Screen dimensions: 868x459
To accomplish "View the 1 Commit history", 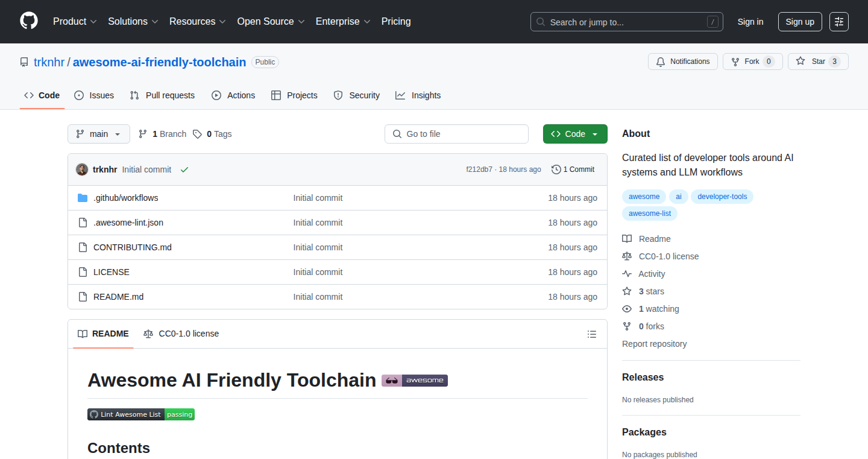I will click(573, 169).
